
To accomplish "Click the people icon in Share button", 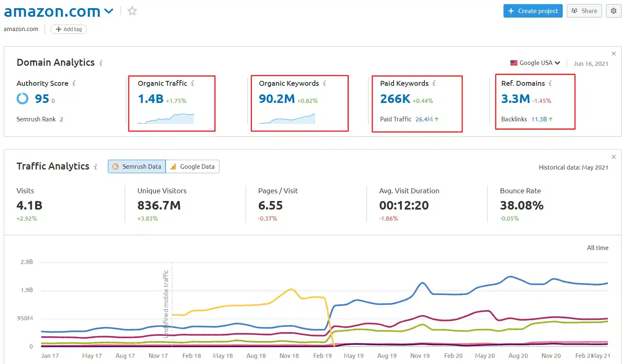I will click(x=575, y=11).
